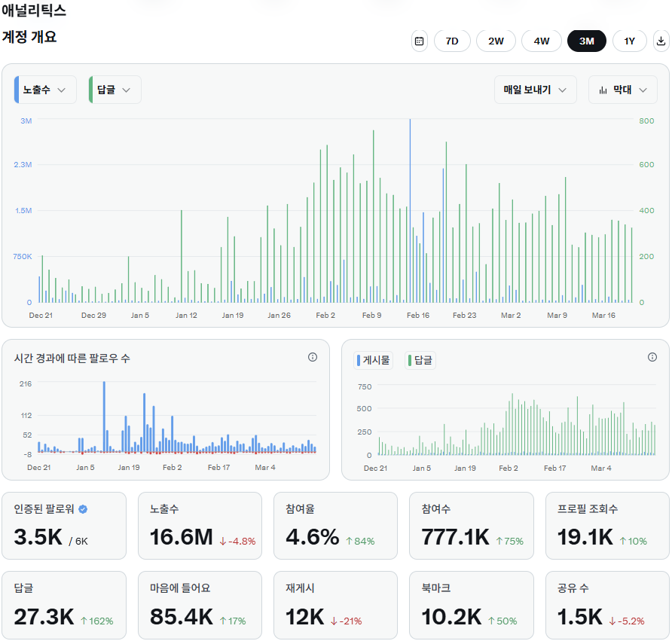Expand the 매일 보내기 interval dropdown
The image size is (672, 644).
click(x=536, y=90)
